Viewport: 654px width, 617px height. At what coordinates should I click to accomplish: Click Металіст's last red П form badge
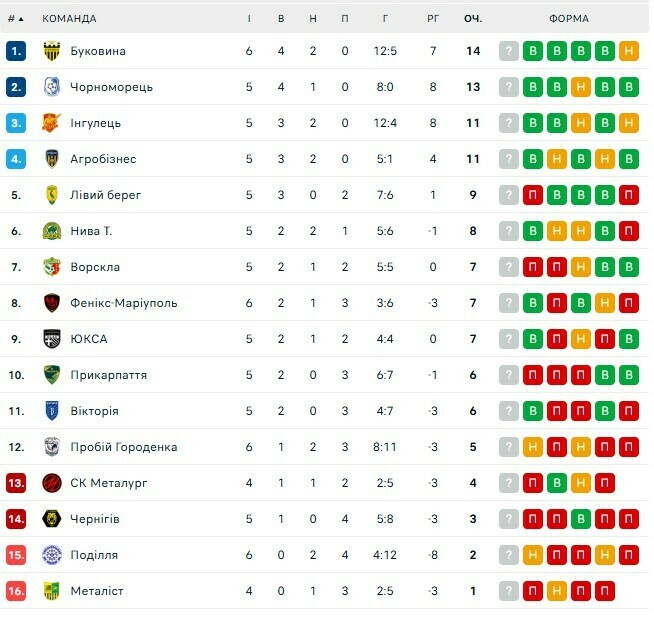[605, 591]
